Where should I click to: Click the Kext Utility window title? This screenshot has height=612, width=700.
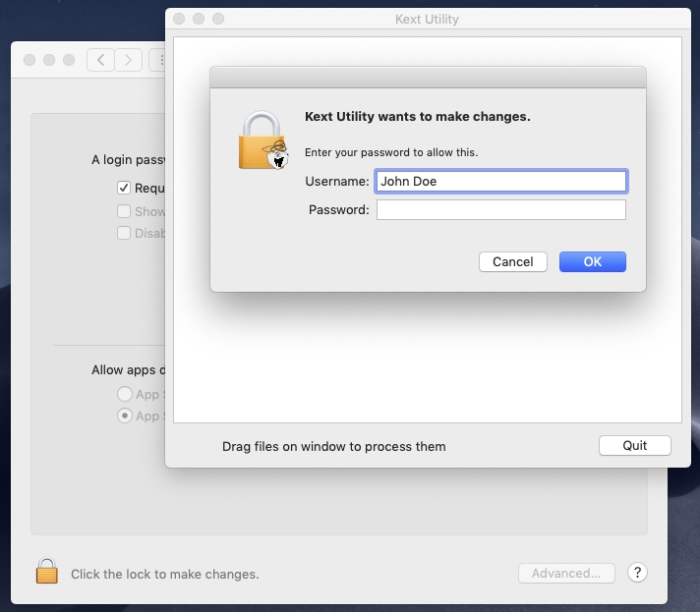[x=427, y=20]
